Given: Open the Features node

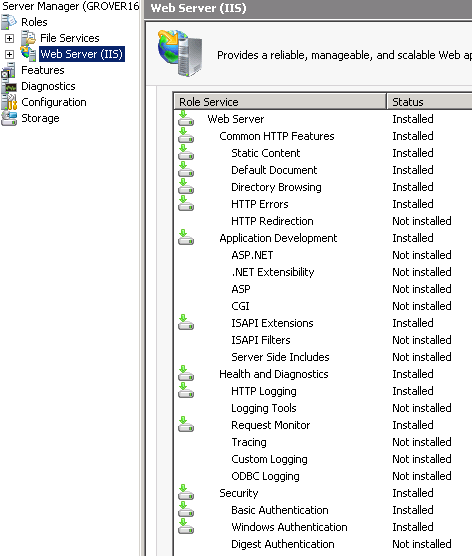Looking at the screenshot, I should 43,70.
